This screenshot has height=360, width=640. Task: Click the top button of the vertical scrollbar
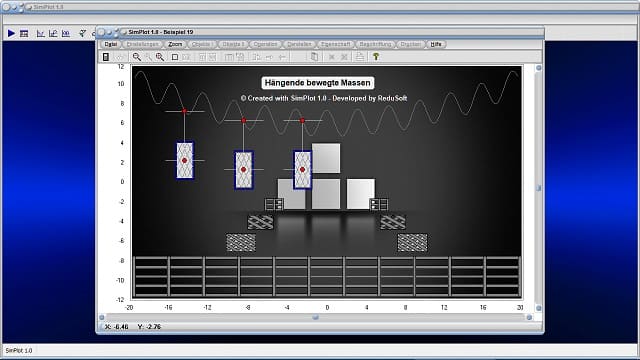pos(538,68)
